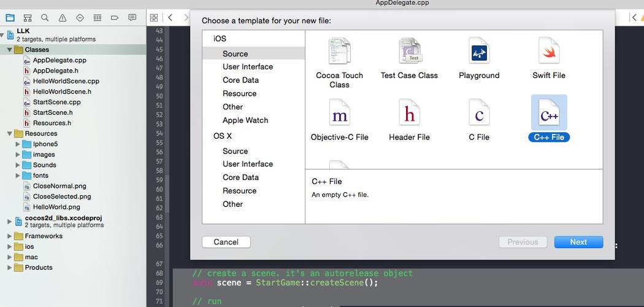Choose the Playground template

tap(479, 58)
